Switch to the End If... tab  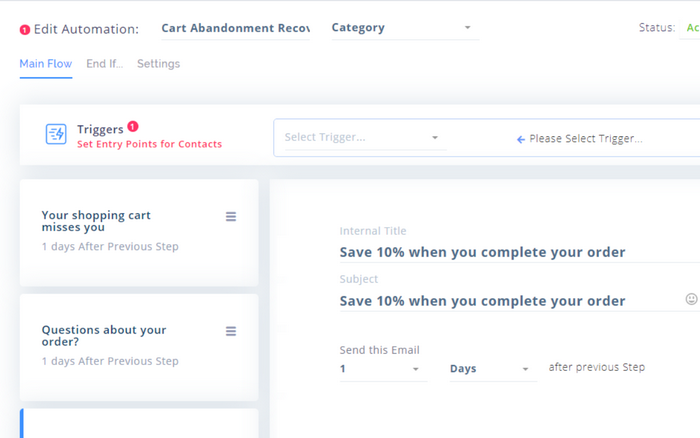pos(104,64)
